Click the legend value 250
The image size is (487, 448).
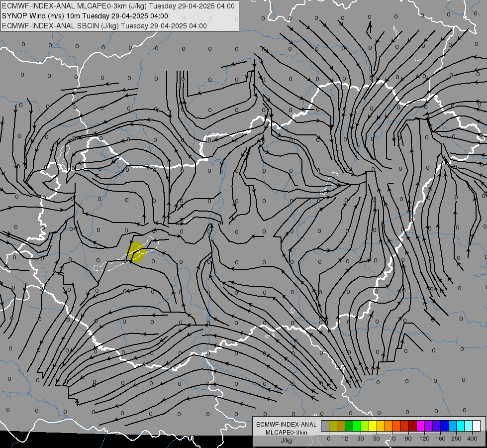pos(456,439)
